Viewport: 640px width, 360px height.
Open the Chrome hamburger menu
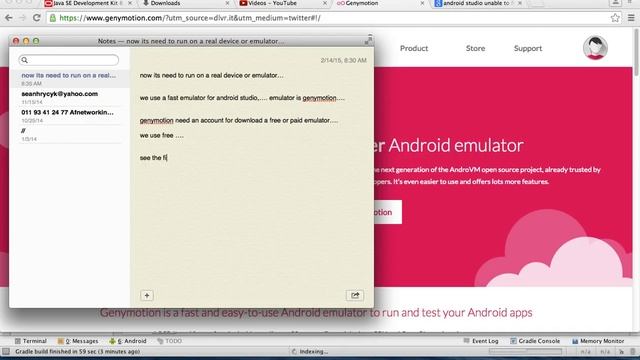pos(631,18)
